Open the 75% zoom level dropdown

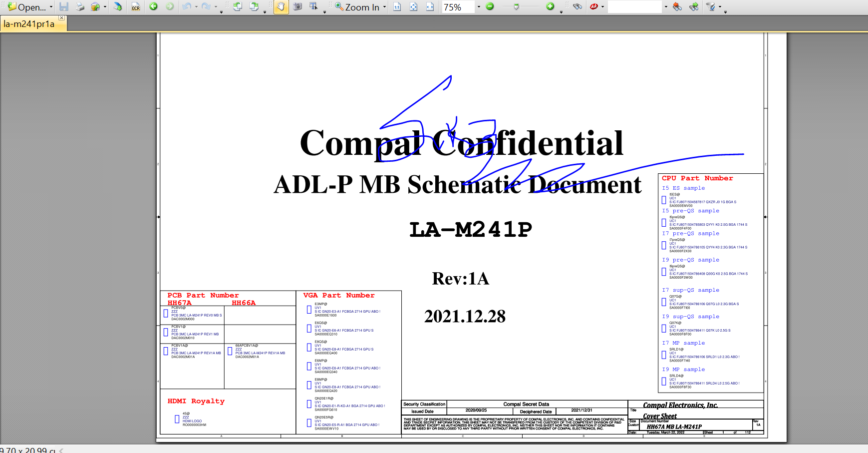tap(479, 7)
